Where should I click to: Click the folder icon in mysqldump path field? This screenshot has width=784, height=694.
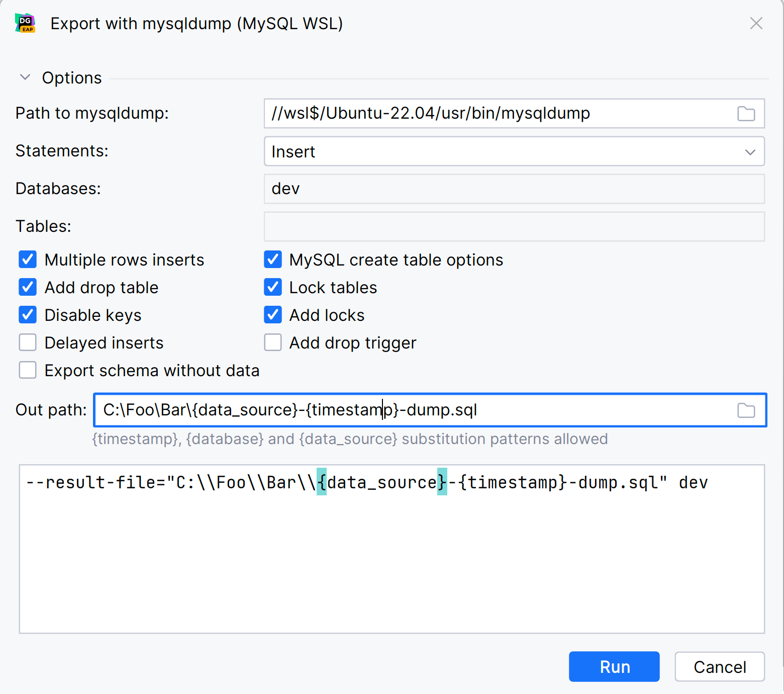click(746, 114)
